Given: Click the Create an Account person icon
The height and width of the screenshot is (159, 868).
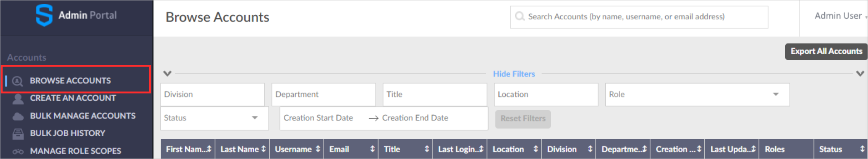Looking at the screenshot, I should coord(18,99).
